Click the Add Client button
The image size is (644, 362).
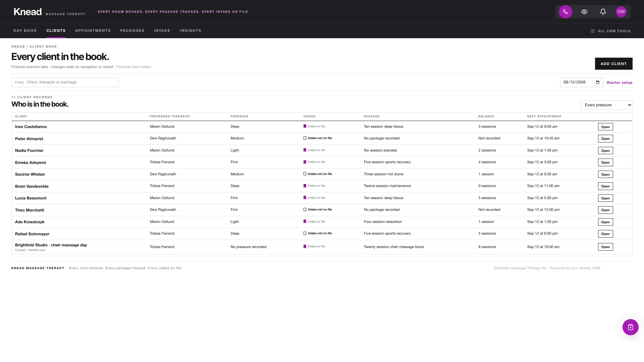point(613,64)
